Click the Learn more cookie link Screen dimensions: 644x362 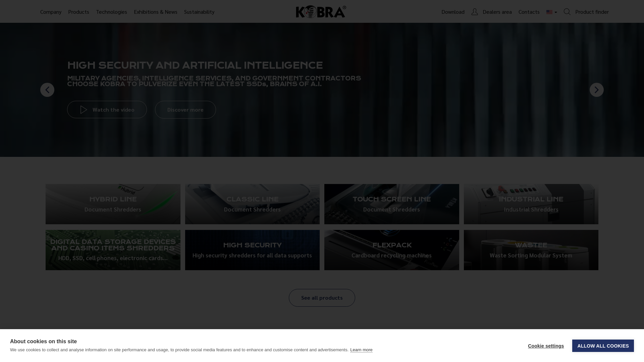point(361,350)
